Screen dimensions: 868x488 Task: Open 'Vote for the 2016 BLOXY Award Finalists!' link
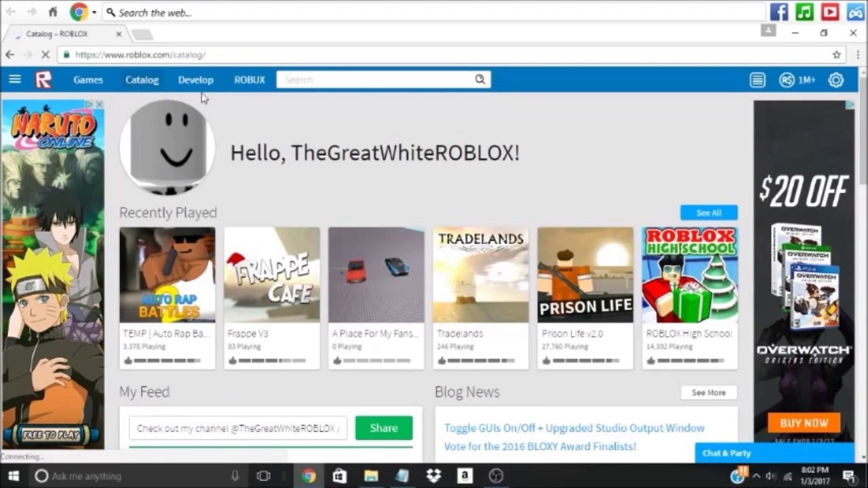tap(540, 446)
